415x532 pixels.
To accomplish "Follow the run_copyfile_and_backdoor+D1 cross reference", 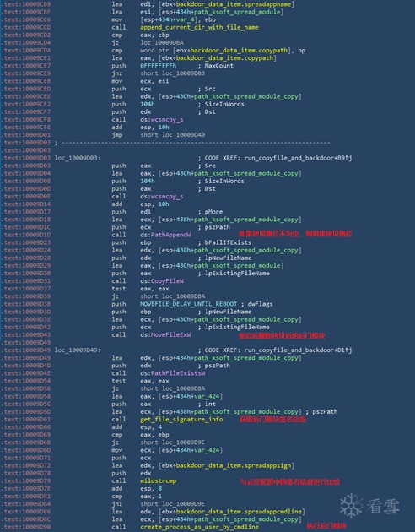I will point(298,350).
